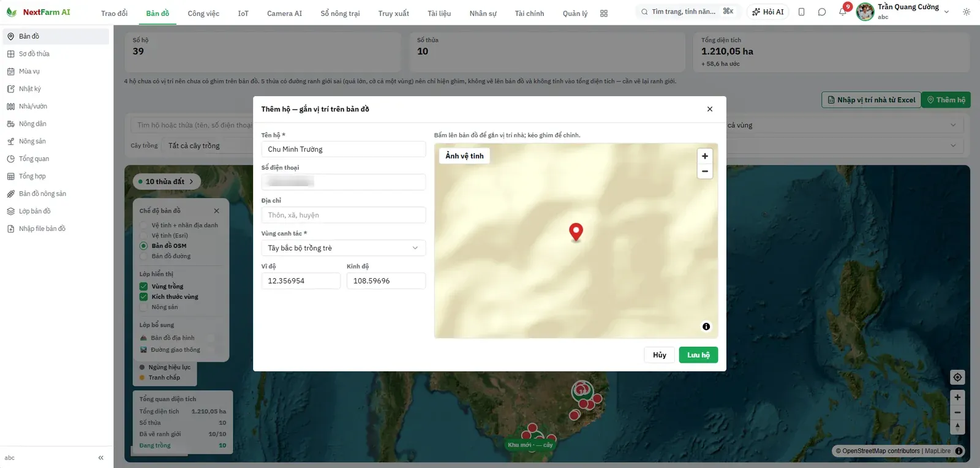
Task: Click the Vĩ độ latitude field
Action: [301, 281]
